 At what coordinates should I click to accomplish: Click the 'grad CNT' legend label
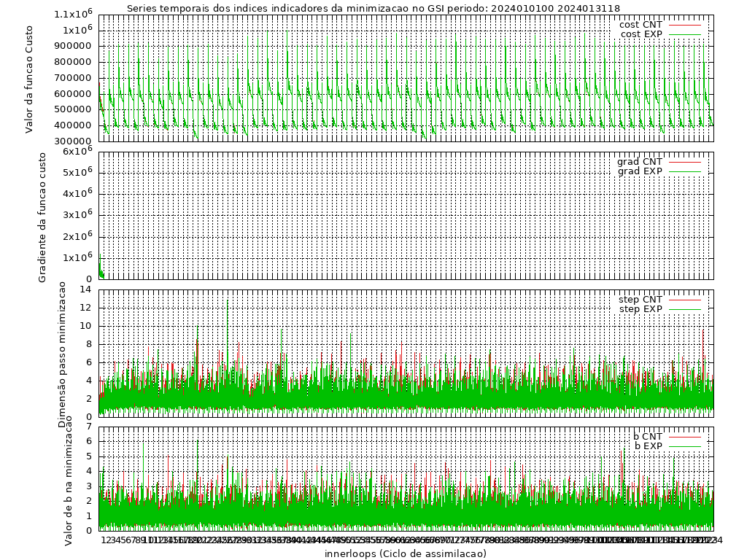[x=640, y=162]
